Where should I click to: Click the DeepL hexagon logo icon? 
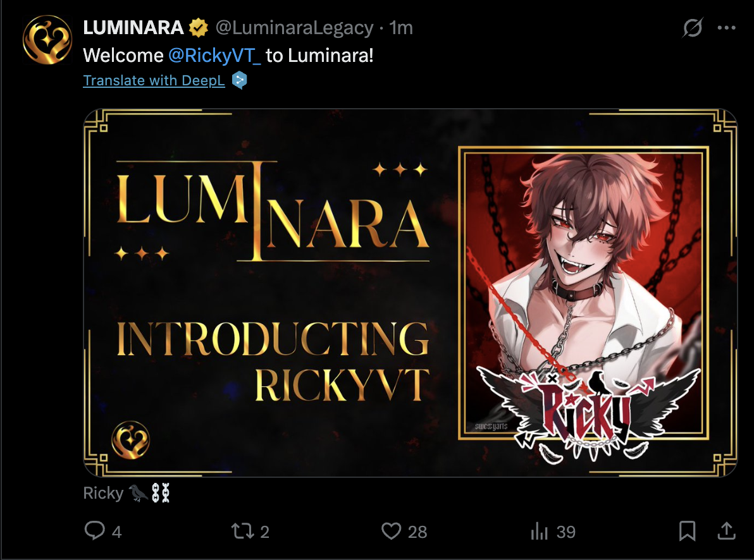239,80
